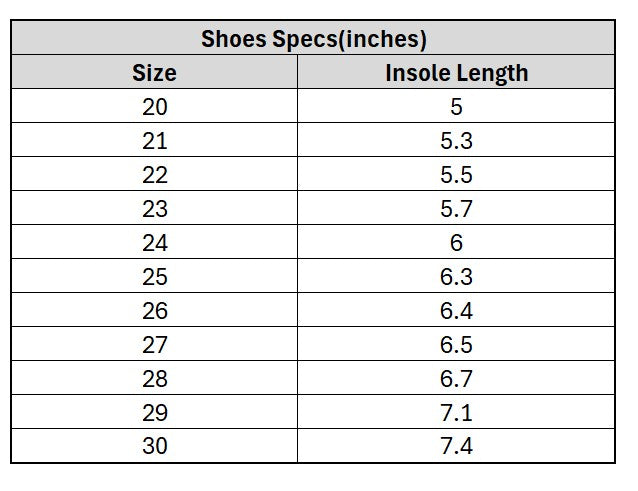Click the insole length 6.3 cell
This screenshot has width=638, height=491.
(456, 277)
